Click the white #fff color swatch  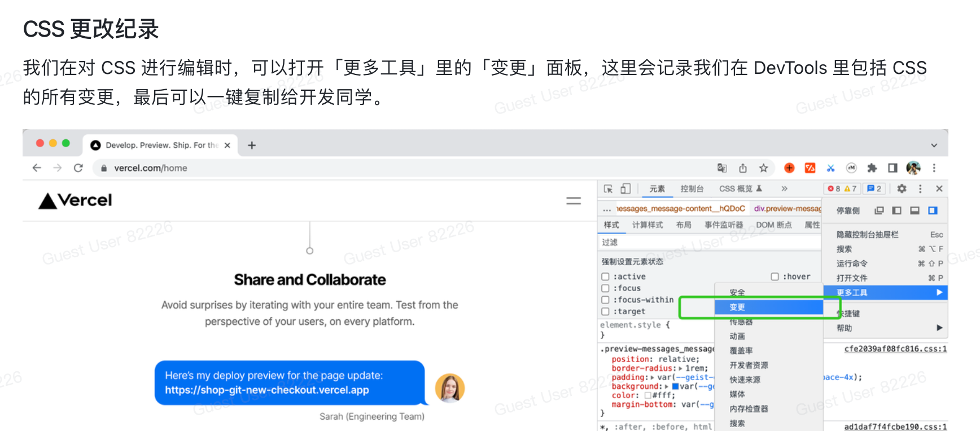[x=648, y=395]
